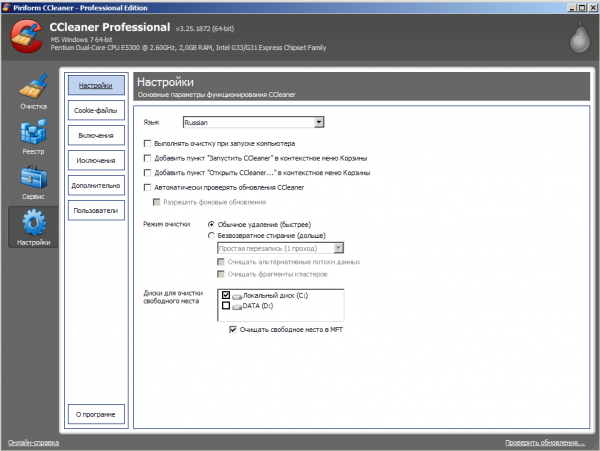
Task: Click the title bar CCleaner app icon
Action: pos(7,7)
